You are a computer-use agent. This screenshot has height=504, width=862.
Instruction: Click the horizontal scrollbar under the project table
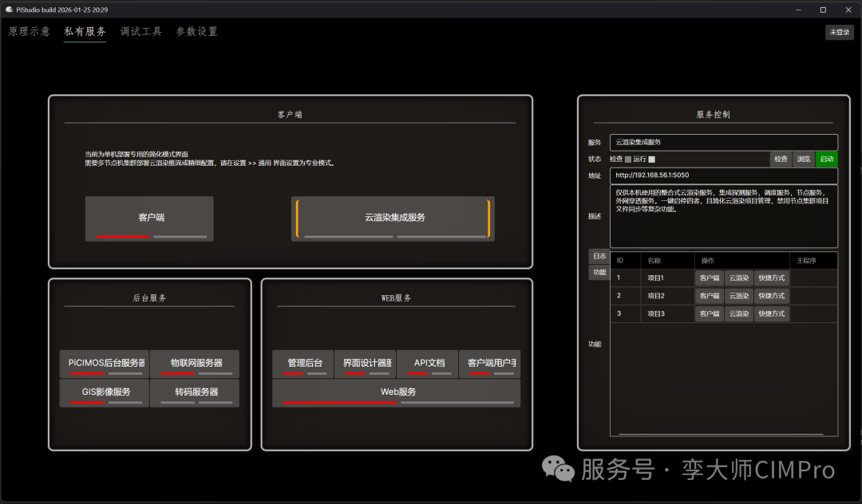pyautogui.click(x=721, y=435)
